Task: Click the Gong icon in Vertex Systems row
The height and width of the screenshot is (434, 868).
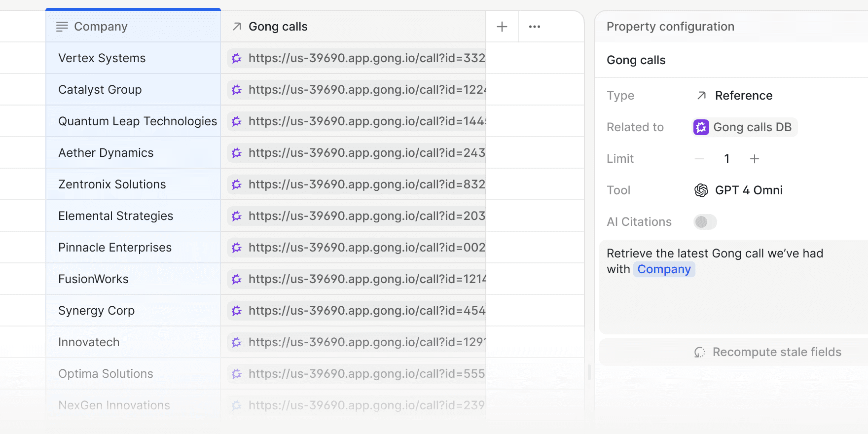Action: [x=237, y=58]
